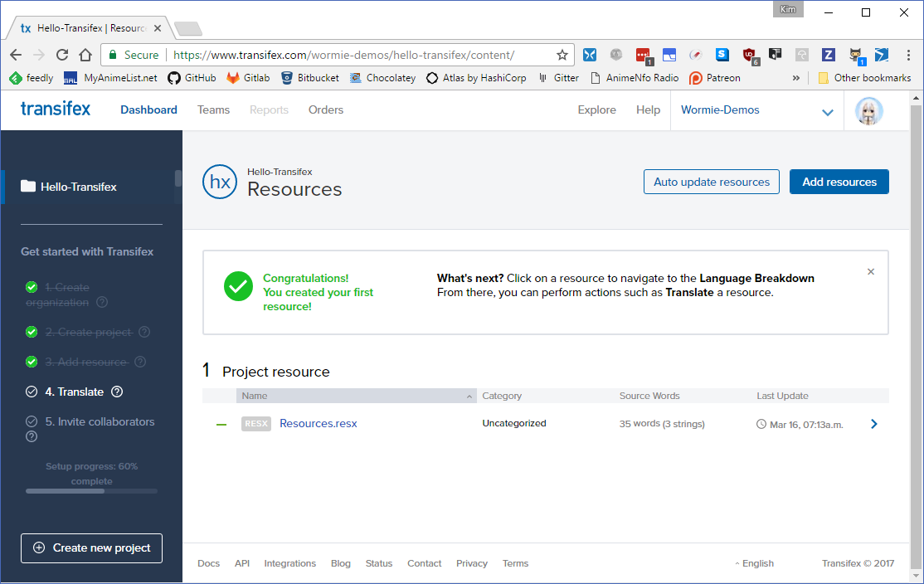Click the GitHub bookmark icon
Image resolution: width=924 pixels, height=584 pixels.
[x=174, y=78]
